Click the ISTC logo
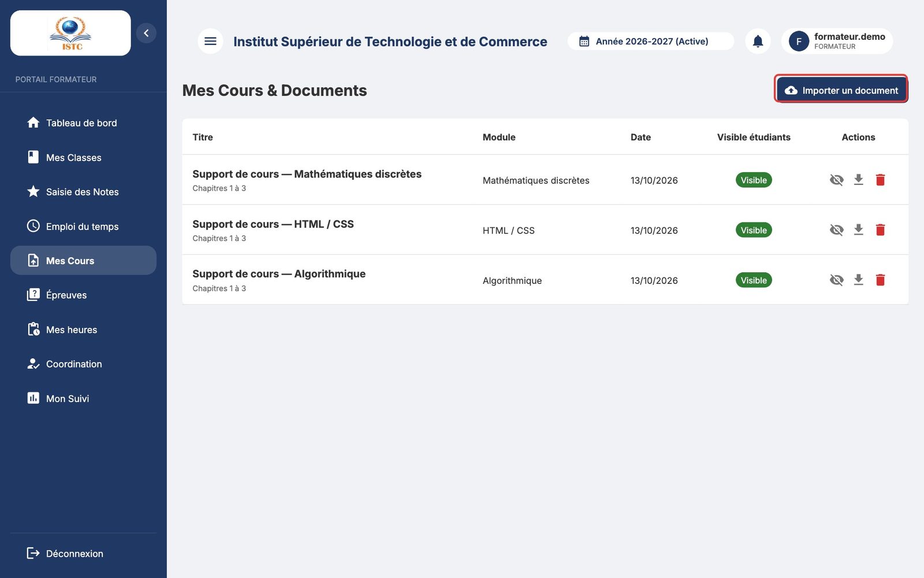 [x=70, y=33]
